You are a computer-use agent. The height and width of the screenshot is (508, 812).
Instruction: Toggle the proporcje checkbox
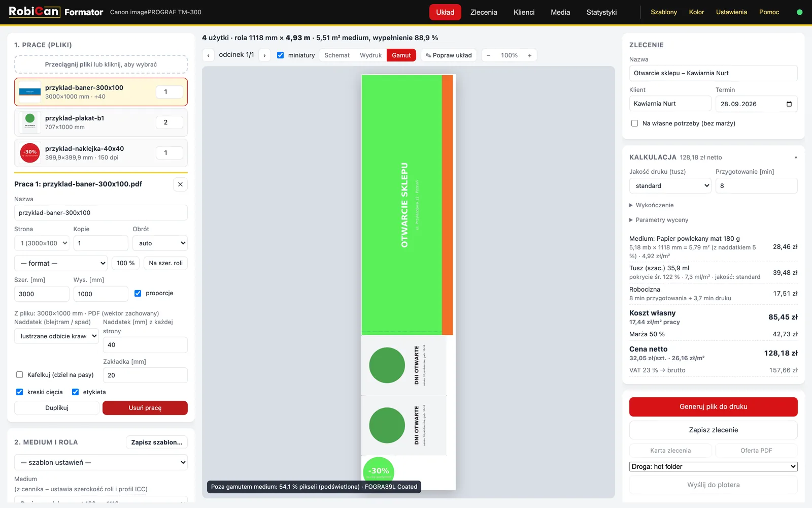pyautogui.click(x=138, y=293)
